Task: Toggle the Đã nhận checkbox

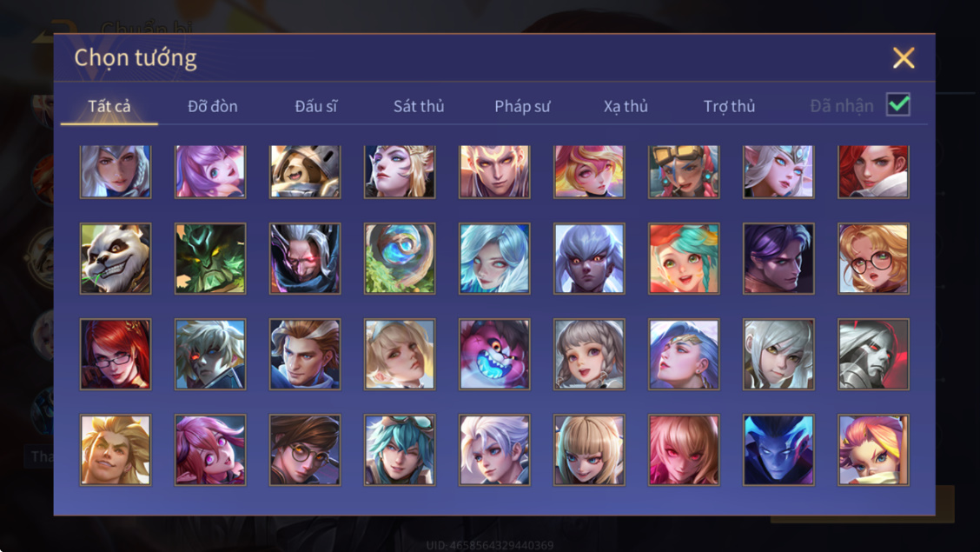Action: (x=898, y=104)
